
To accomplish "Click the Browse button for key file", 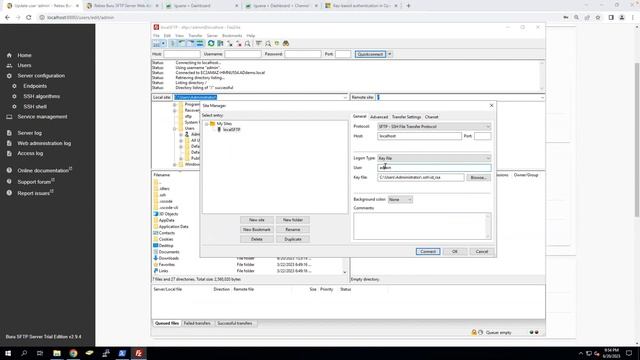I will point(478,178).
